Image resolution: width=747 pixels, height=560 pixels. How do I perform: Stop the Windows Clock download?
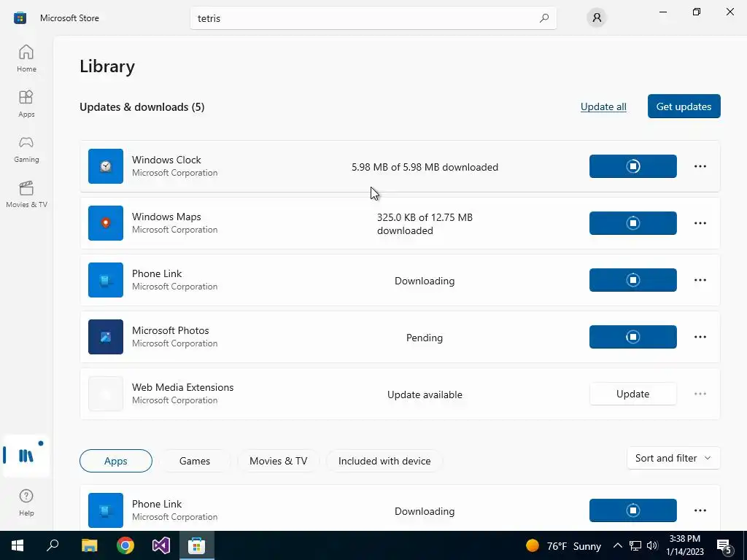click(632, 166)
